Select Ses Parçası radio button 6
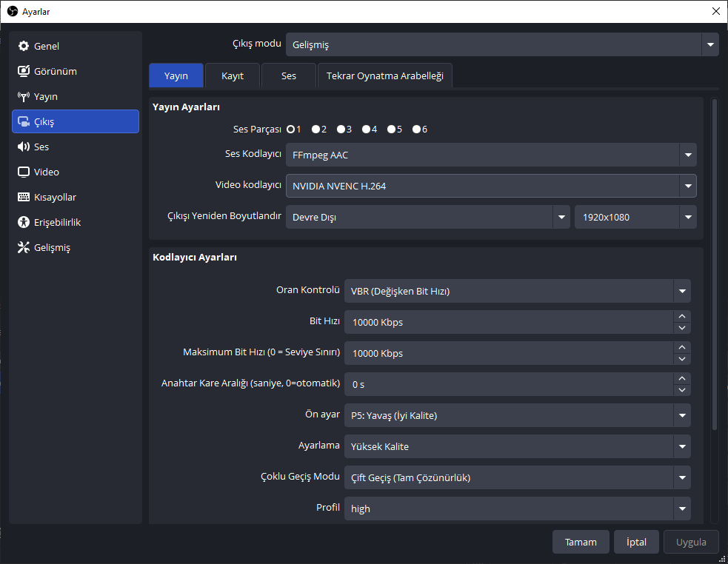728x564 pixels. [x=416, y=130]
